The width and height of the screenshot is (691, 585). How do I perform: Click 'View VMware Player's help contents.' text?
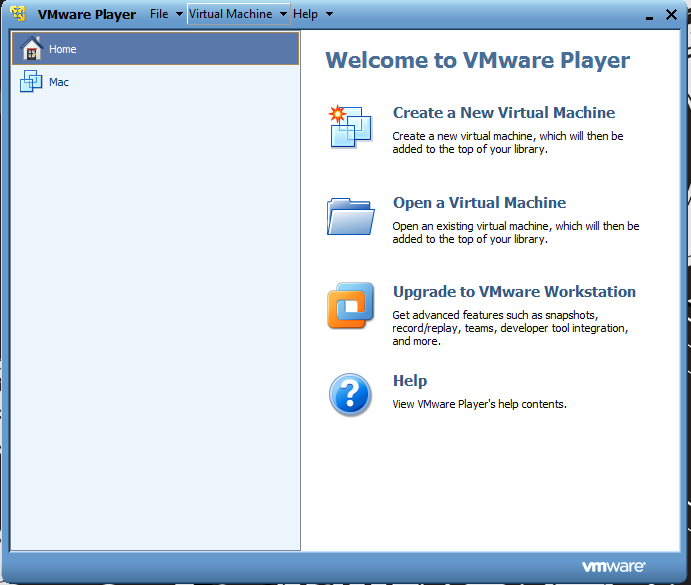point(479,404)
